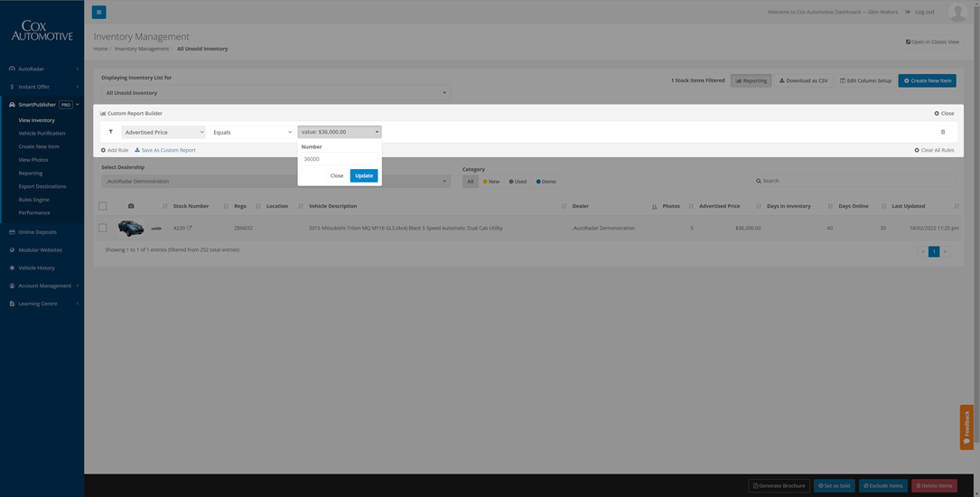
Task: Click the user avatar icon
Action: point(957,12)
